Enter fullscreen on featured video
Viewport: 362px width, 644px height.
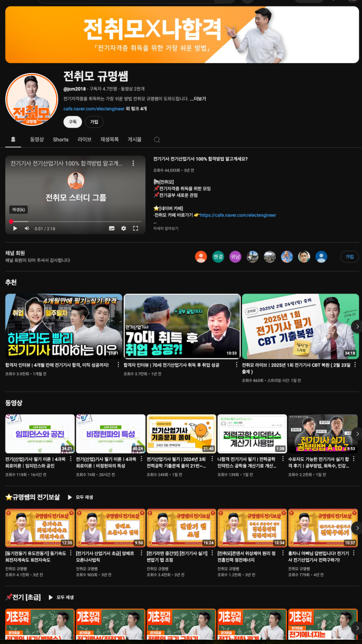click(135, 228)
